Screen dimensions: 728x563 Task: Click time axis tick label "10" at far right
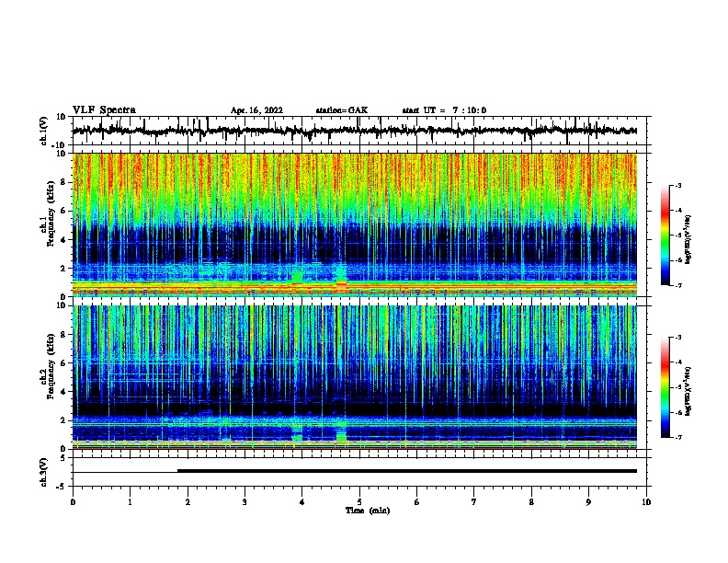click(646, 502)
